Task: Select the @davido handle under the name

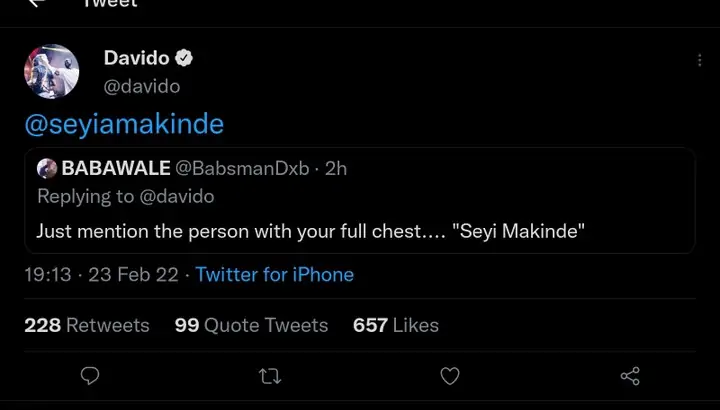Action: click(142, 86)
